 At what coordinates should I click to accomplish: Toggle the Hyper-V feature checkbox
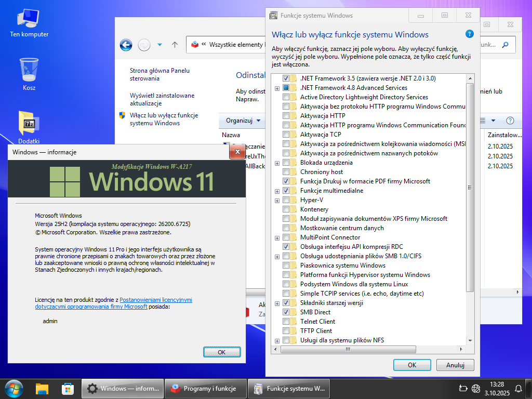click(286, 200)
